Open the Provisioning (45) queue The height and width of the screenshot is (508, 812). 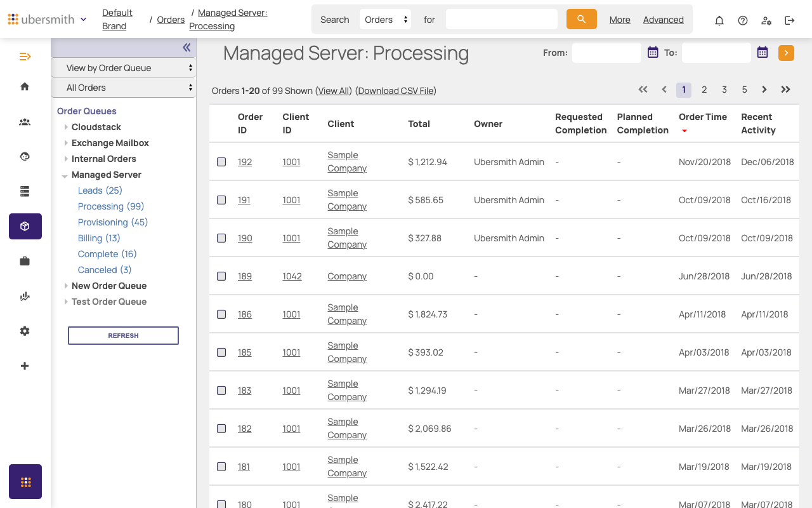(x=113, y=222)
